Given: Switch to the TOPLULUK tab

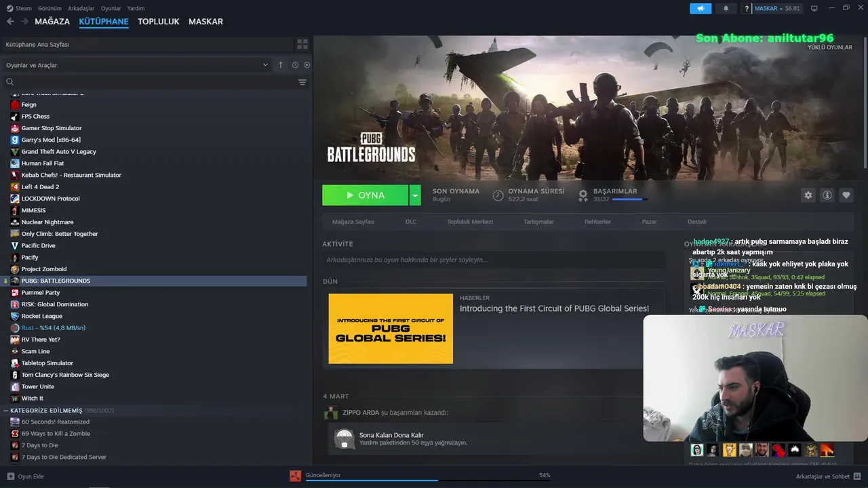Looking at the screenshot, I should 158,22.
